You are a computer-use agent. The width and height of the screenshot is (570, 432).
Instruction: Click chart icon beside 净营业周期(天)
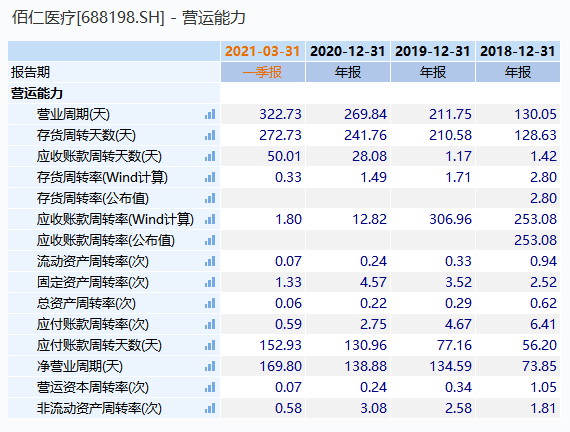[210, 367]
